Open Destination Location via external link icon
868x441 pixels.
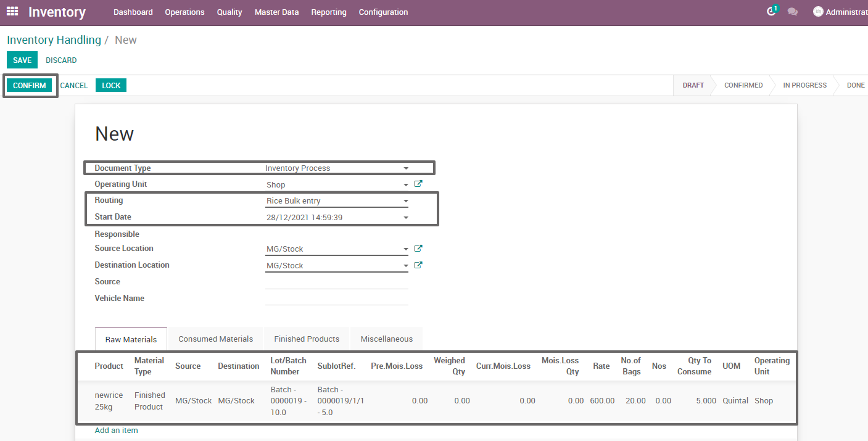click(418, 265)
